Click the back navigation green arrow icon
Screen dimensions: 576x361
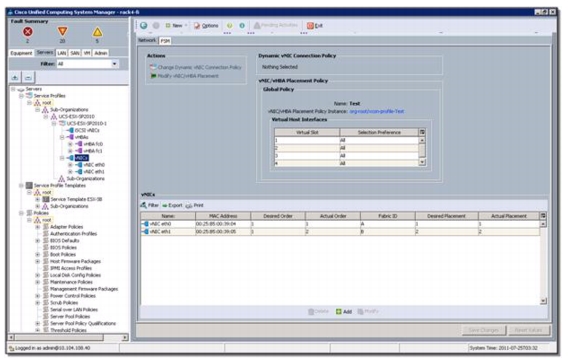click(x=144, y=25)
